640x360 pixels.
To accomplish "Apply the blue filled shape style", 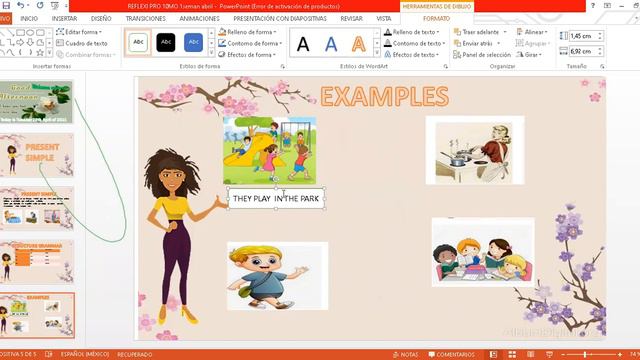I will tap(193, 42).
